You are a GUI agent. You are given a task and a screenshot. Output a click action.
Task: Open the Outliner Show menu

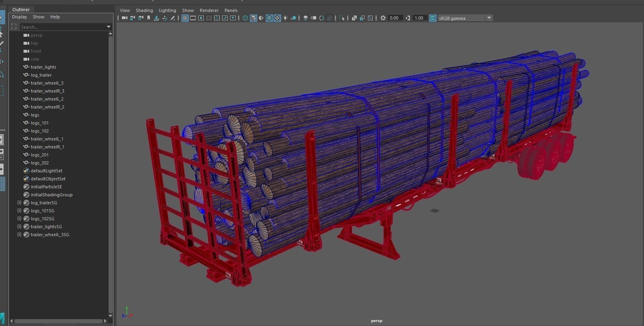pos(38,17)
